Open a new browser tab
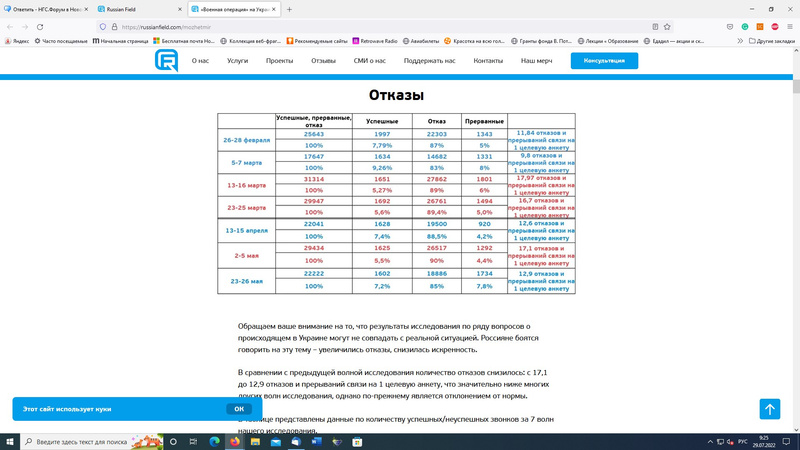Viewport: 800px width, 450px height. point(289,9)
